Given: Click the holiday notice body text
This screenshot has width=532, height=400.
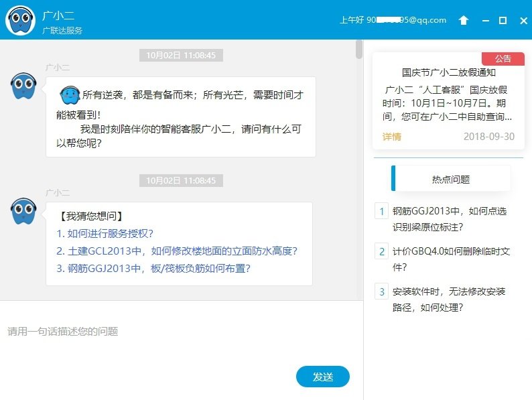Looking at the screenshot, I should coord(447,103).
